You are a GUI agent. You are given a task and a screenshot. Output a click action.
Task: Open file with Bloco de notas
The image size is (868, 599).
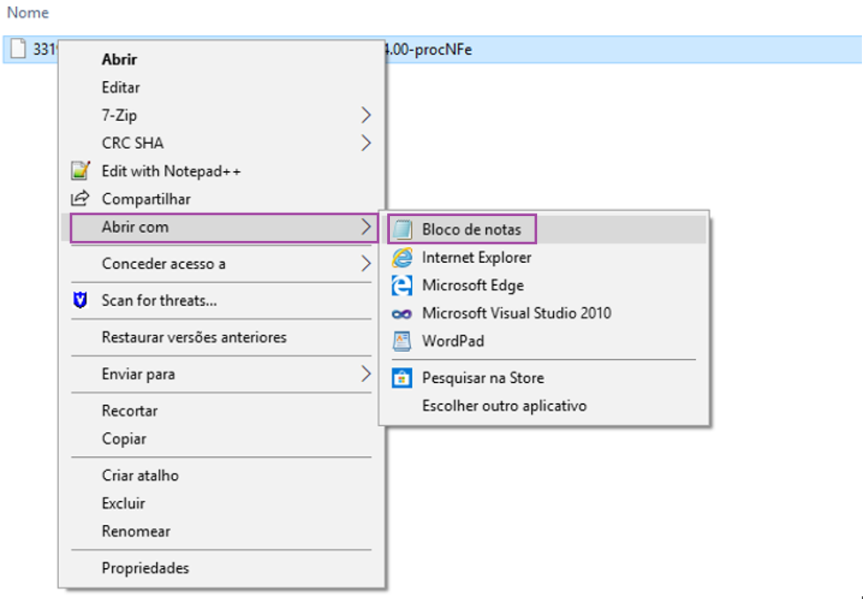(544, 229)
